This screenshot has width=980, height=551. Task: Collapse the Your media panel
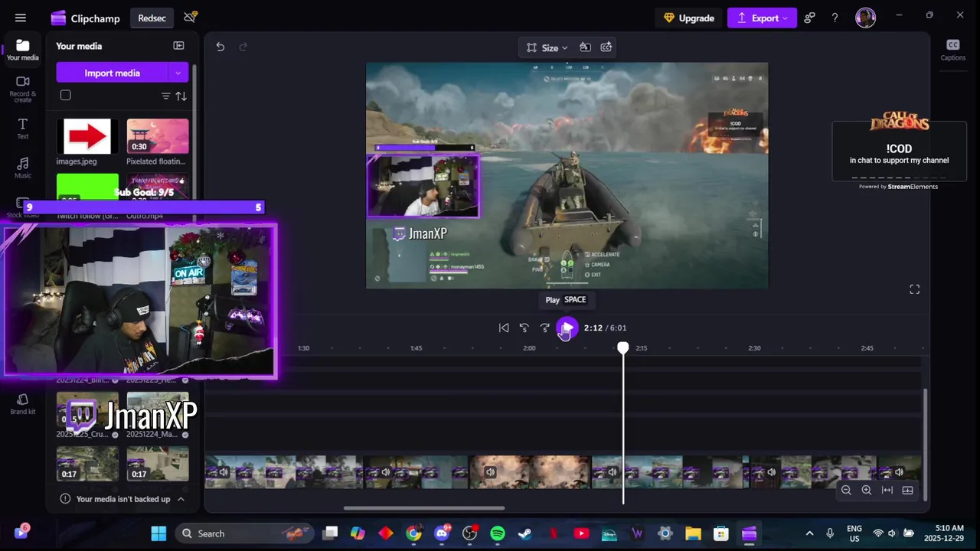click(x=178, y=46)
